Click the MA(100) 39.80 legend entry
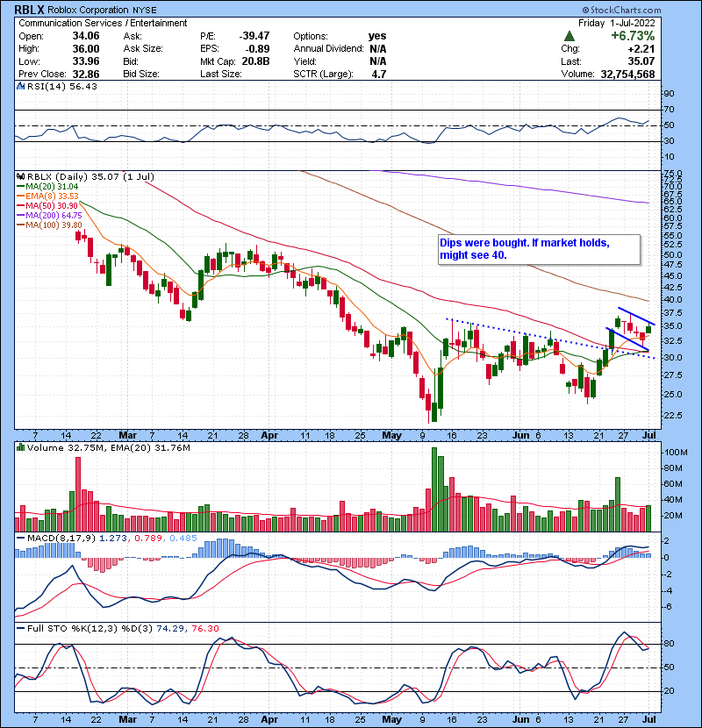 [x=49, y=225]
